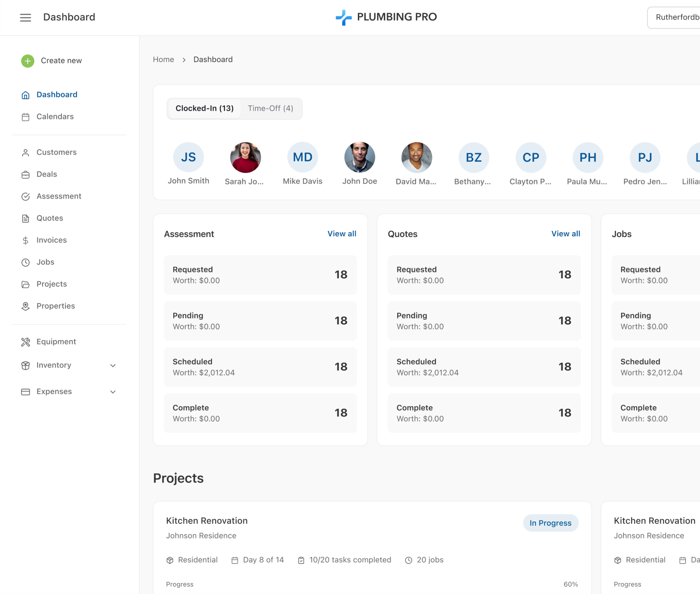
Task: Click the Plumbing Pro logo
Action: tap(386, 17)
